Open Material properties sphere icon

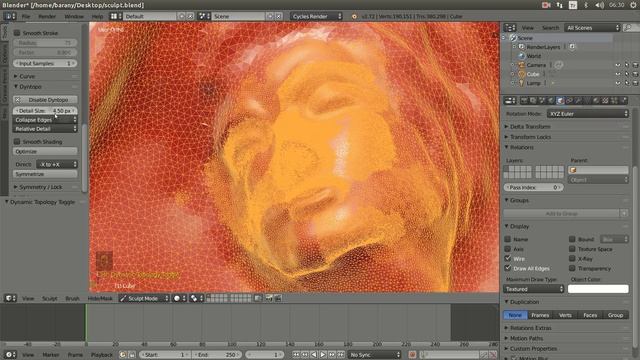[x=596, y=100]
